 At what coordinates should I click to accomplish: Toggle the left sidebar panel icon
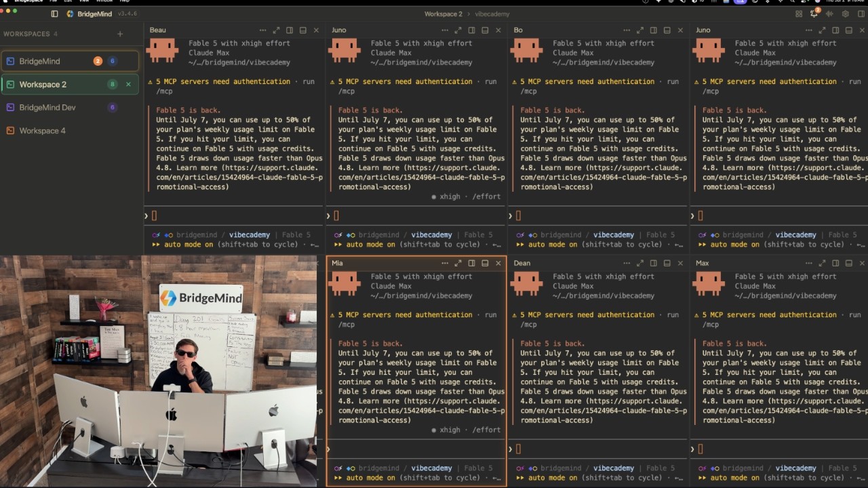[x=55, y=14]
